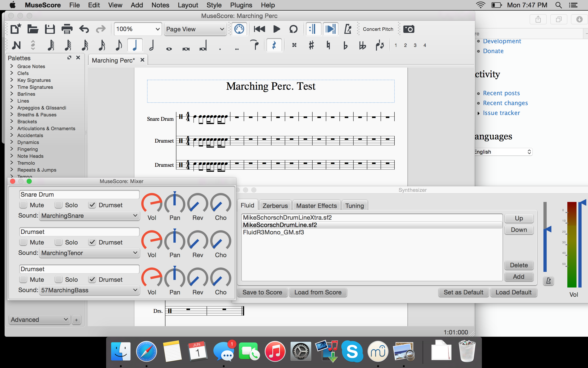Start playback with the play button
Viewport: 588px width, 368px height.
(276, 29)
